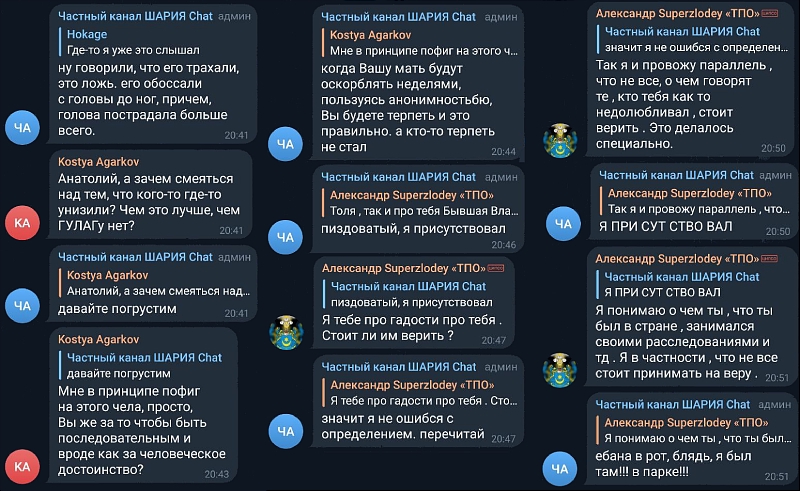Jump to quoted 'значит я не ошибся' reply
Screen dimensions: 800x491
click(x=692, y=39)
